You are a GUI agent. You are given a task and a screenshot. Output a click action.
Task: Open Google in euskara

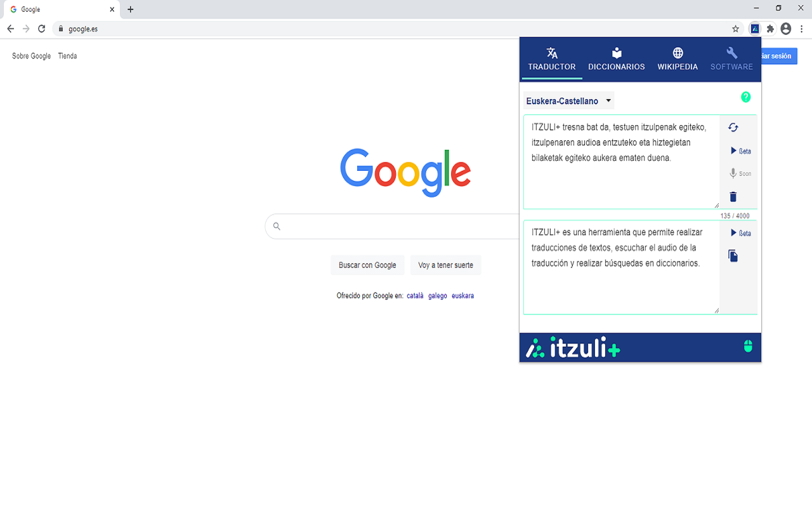coord(462,295)
